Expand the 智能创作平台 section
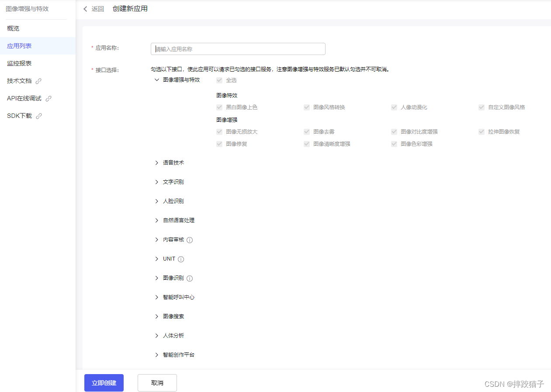The width and height of the screenshot is (551, 392). tap(156, 355)
